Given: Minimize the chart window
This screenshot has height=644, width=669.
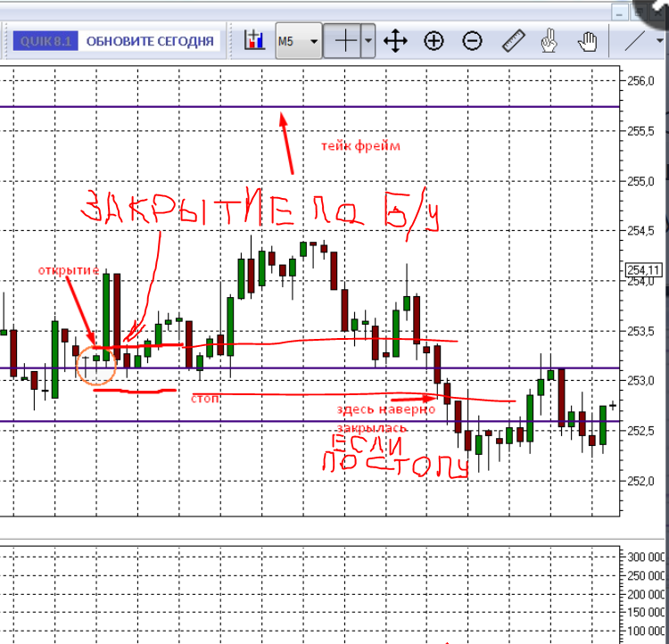Looking at the screenshot, I should click(619, 12).
